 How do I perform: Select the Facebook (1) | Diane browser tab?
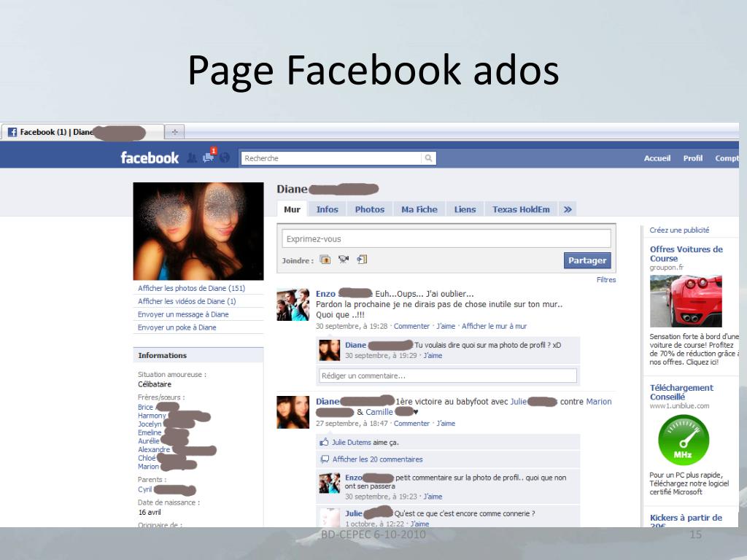(83, 132)
